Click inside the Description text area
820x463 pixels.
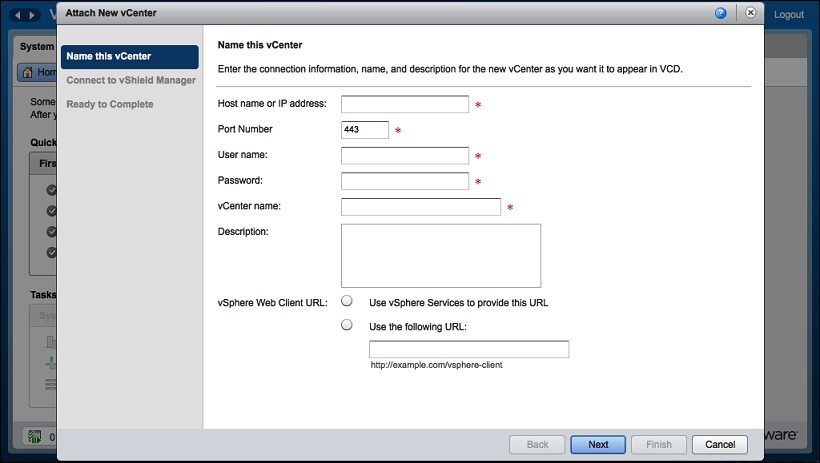[441, 255]
